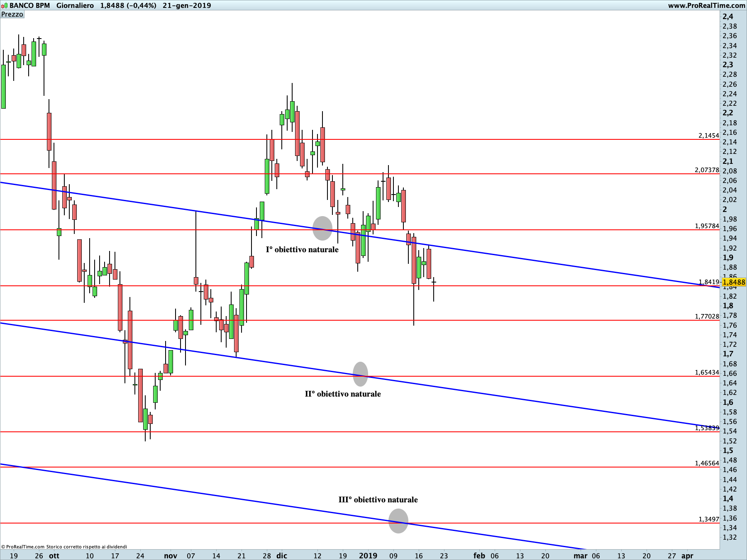Click the 1,65434 level label
747x560 pixels.
tap(707, 373)
